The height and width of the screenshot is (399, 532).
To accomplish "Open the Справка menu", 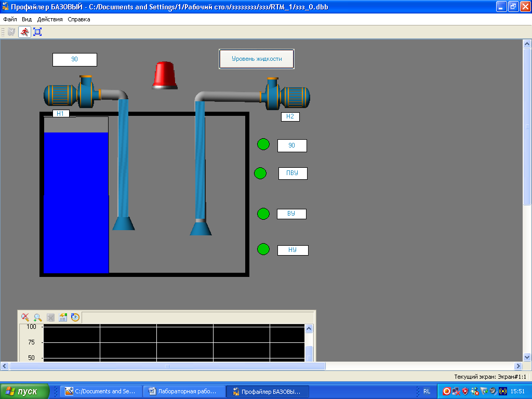I will [79, 19].
